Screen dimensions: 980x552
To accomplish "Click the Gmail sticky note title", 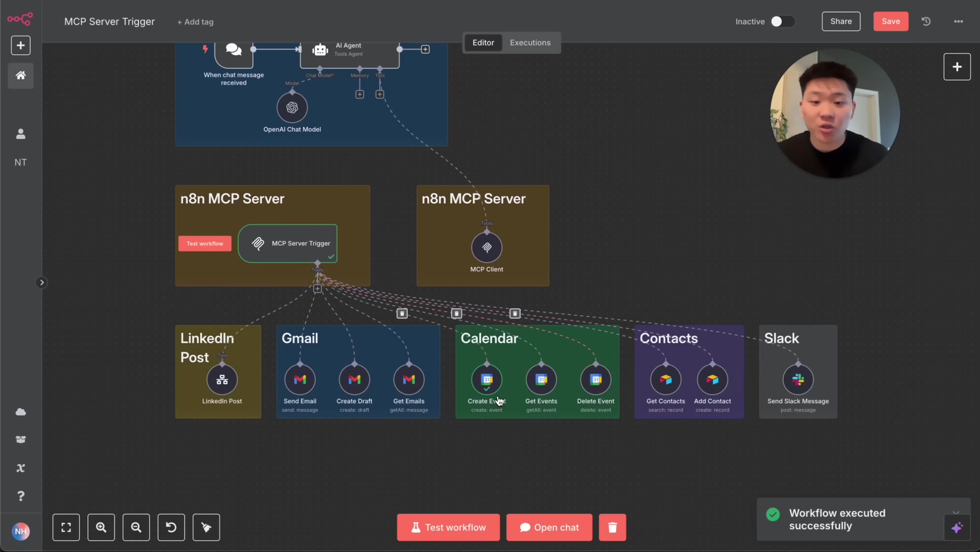I will pyautogui.click(x=300, y=338).
